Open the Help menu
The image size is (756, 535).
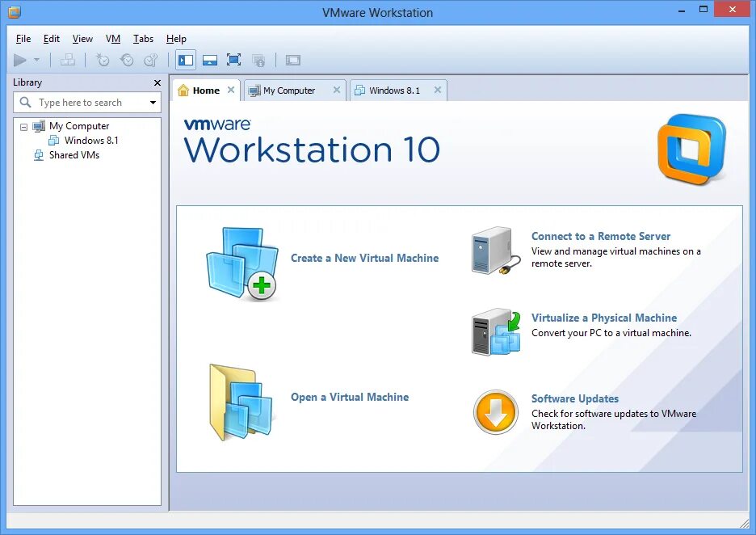[176, 39]
